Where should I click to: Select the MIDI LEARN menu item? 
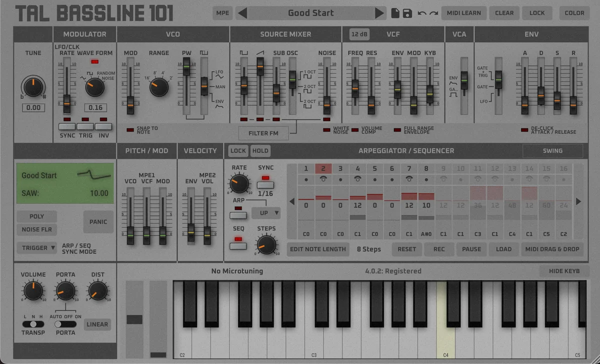[463, 13]
